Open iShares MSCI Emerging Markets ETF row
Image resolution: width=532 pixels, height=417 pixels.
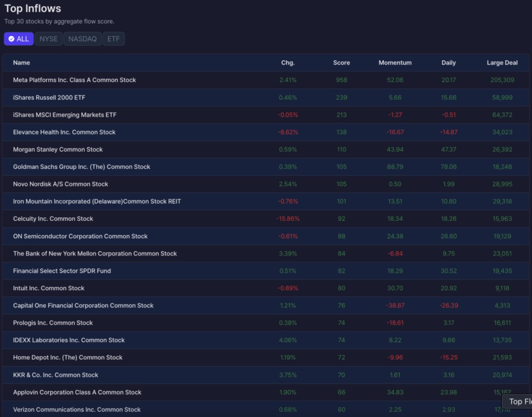[265, 115]
